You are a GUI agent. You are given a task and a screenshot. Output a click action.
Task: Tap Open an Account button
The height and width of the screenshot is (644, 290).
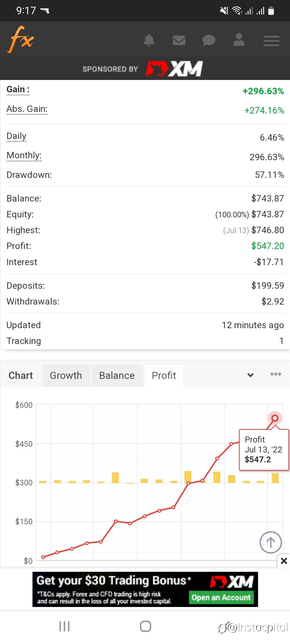click(221, 598)
